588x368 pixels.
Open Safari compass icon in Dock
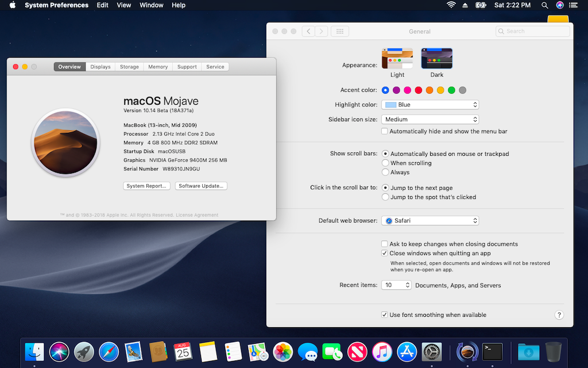[109, 352]
